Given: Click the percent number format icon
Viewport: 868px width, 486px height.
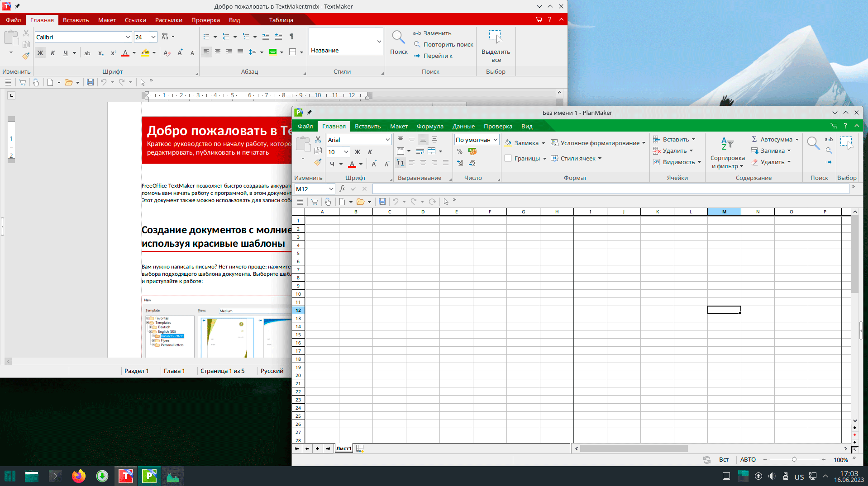Looking at the screenshot, I should 460,151.
